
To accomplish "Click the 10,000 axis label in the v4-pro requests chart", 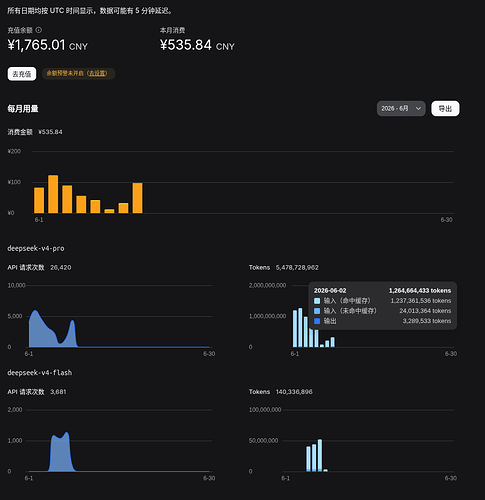I will [x=16, y=285].
